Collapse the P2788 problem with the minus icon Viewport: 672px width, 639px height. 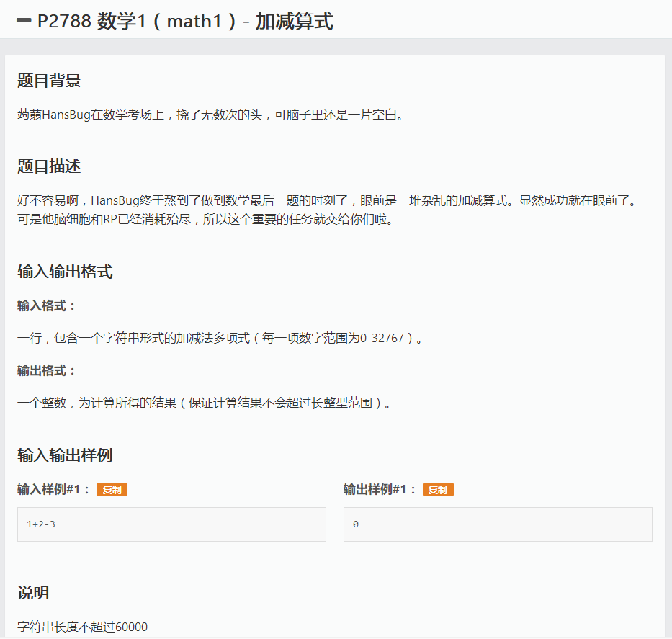pyautogui.click(x=24, y=21)
